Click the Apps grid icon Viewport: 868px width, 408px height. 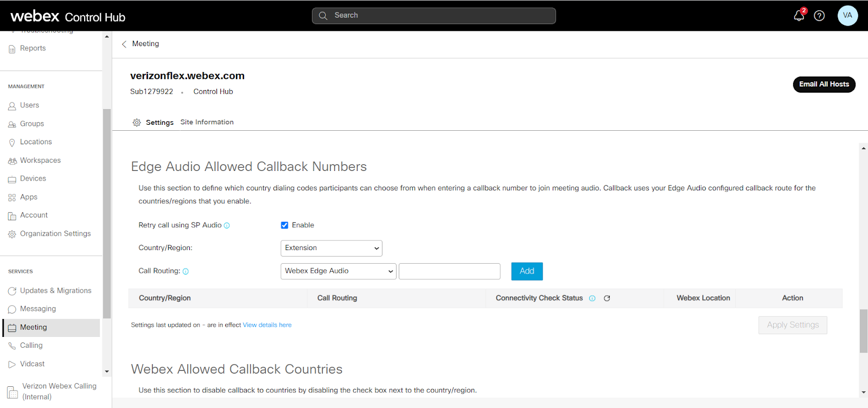[x=12, y=197]
